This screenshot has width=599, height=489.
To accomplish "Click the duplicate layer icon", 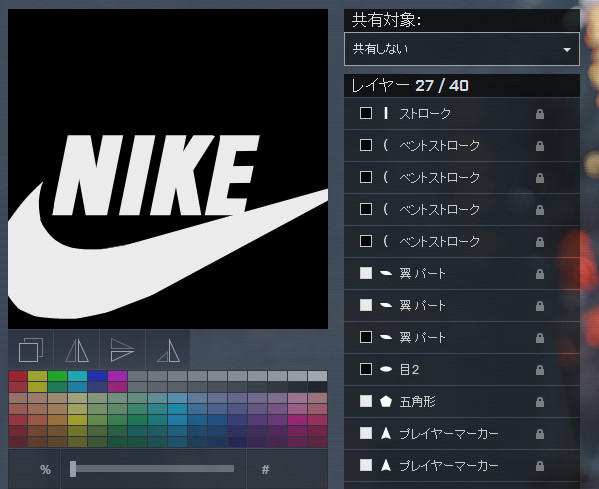I will coord(31,350).
